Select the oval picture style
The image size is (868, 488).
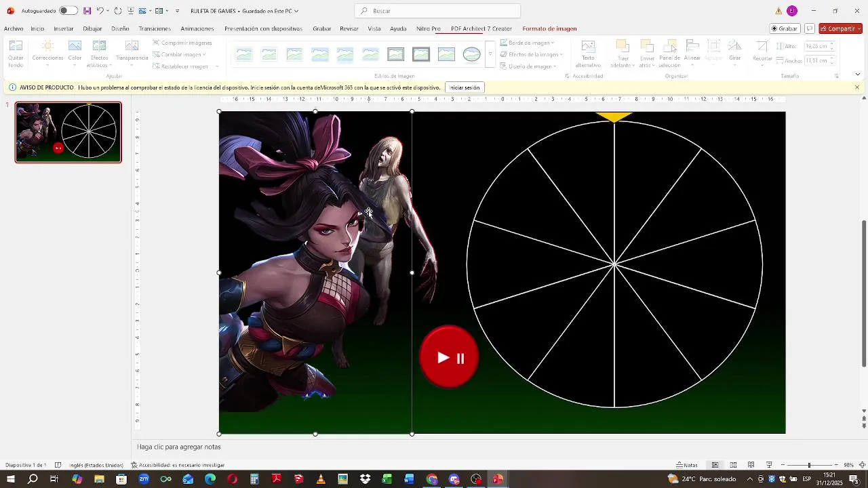(x=471, y=54)
